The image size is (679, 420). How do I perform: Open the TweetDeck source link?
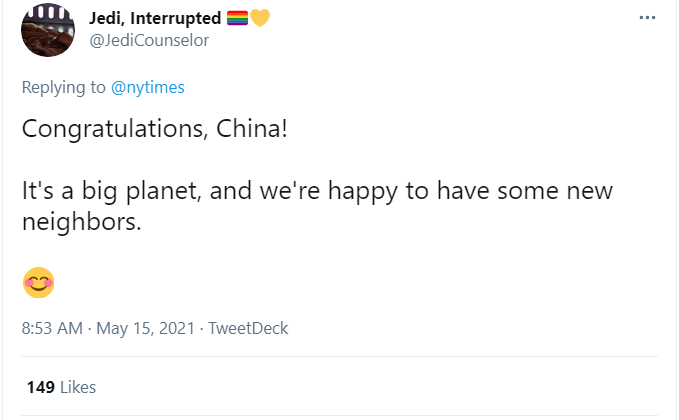pos(248,328)
